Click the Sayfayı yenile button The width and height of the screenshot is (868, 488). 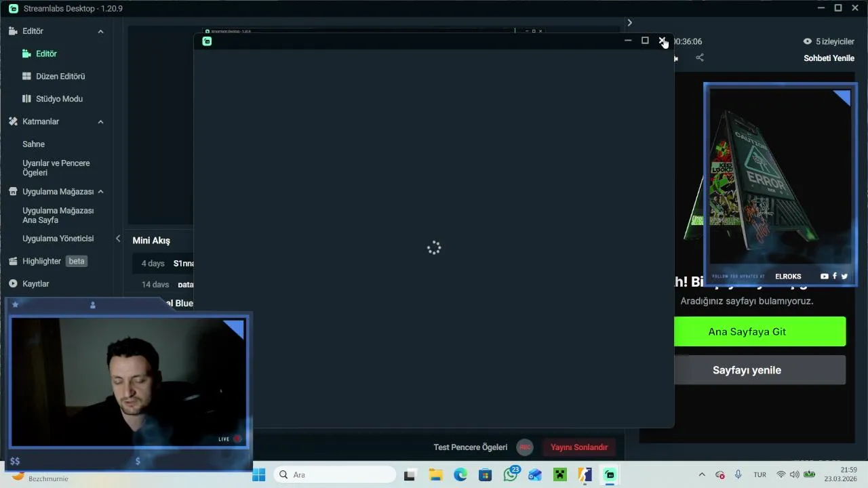pos(759,370)
